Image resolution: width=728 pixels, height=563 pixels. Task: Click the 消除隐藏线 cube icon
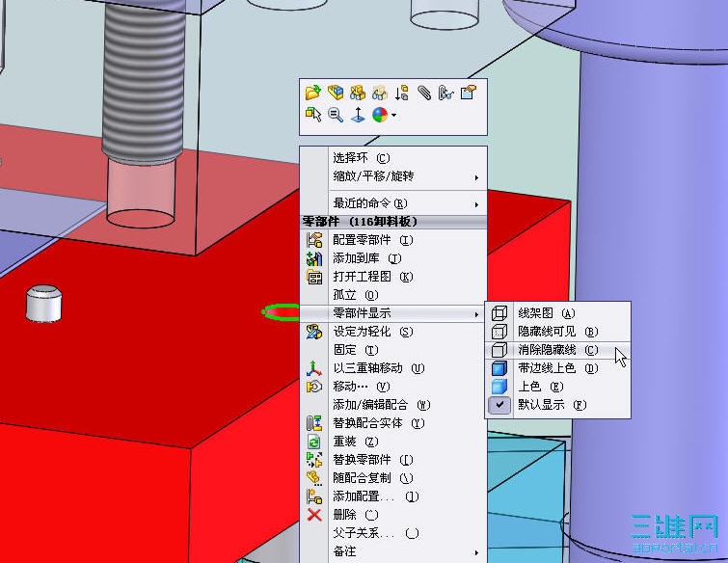499,350
